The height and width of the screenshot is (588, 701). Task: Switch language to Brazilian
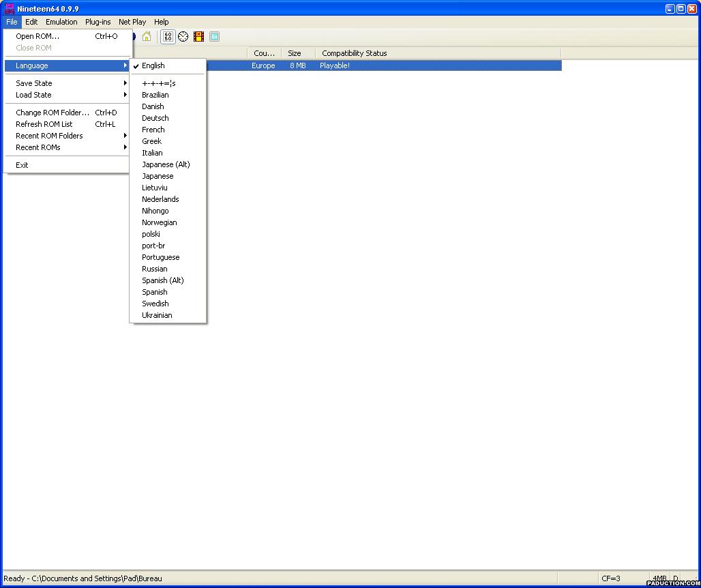tap(168, 95)
